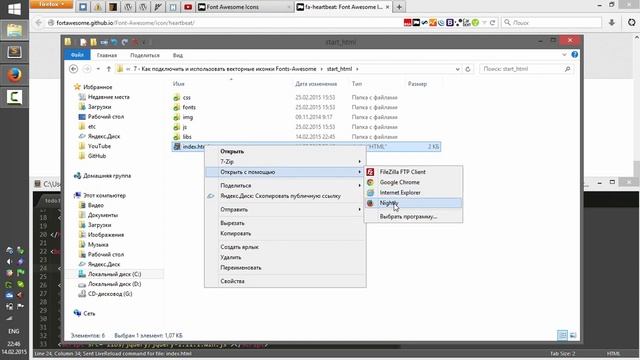Click Firefox search box Поиск
Image resolution: width=640 pixels, height=360 pixels.
point(552,23)
